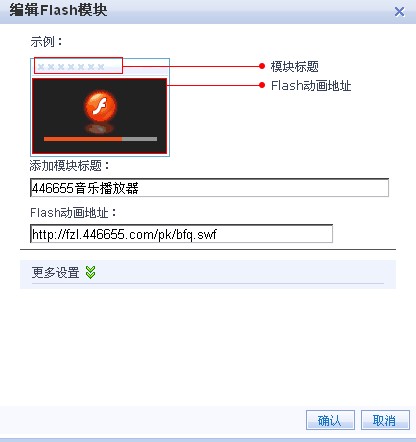Click the orange loading progress bar in preview
This screenshot has height=442, width=416.
tap(83, 139)
